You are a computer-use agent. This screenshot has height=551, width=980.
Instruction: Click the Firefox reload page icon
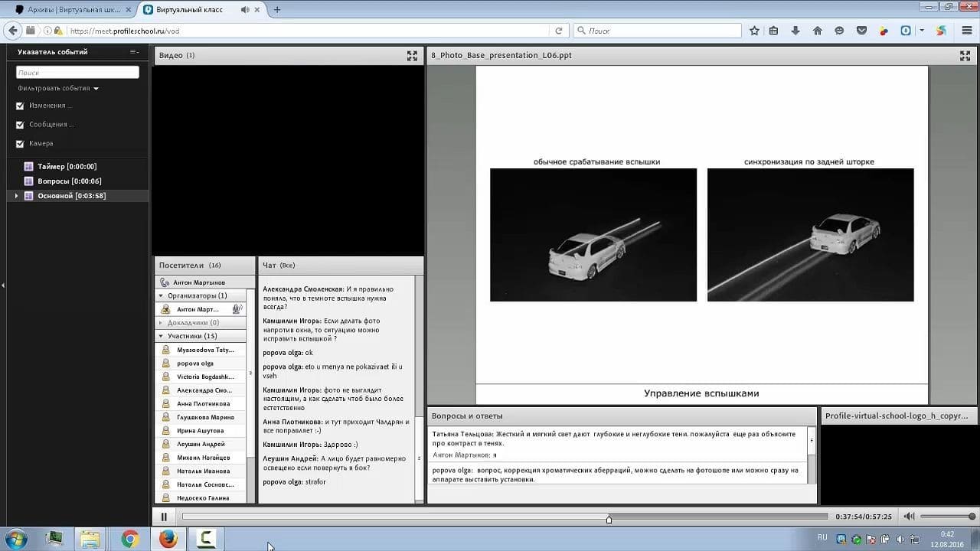560,31
